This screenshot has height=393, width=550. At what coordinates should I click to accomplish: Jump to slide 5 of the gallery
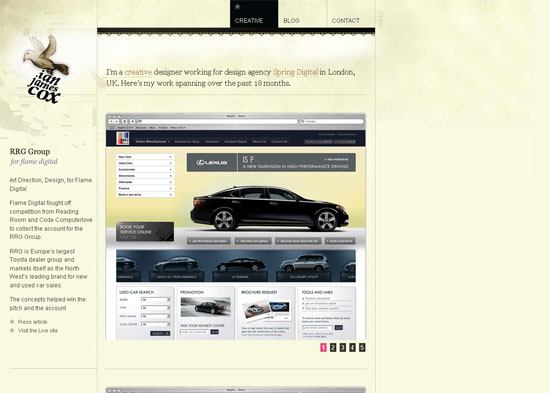362,347
